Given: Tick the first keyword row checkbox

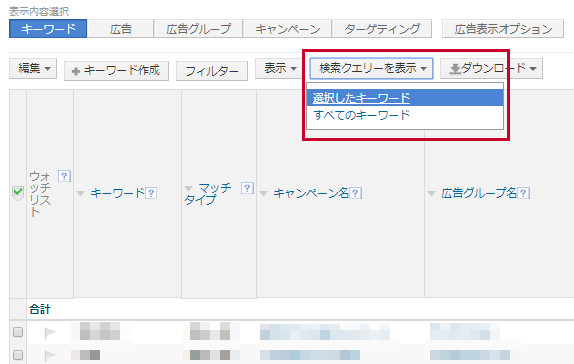Looking at the screenshot, I should click(18, 332).
